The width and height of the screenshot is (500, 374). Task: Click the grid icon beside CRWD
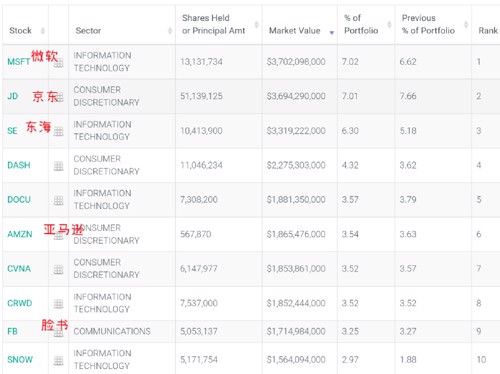click(x=58, y=304)
